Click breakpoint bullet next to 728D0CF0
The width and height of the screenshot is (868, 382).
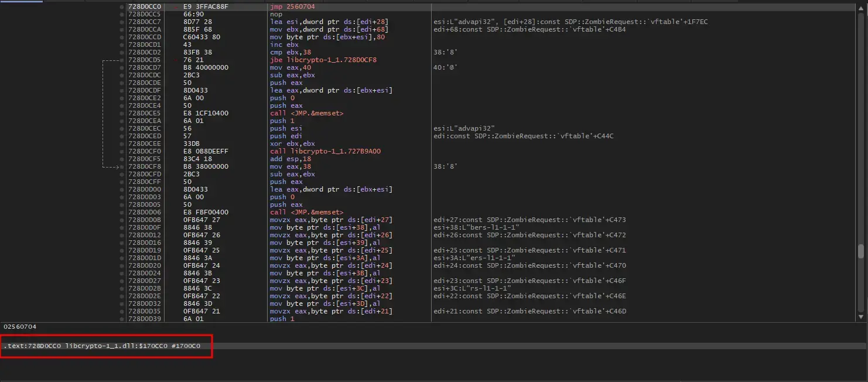click(122, 151)
